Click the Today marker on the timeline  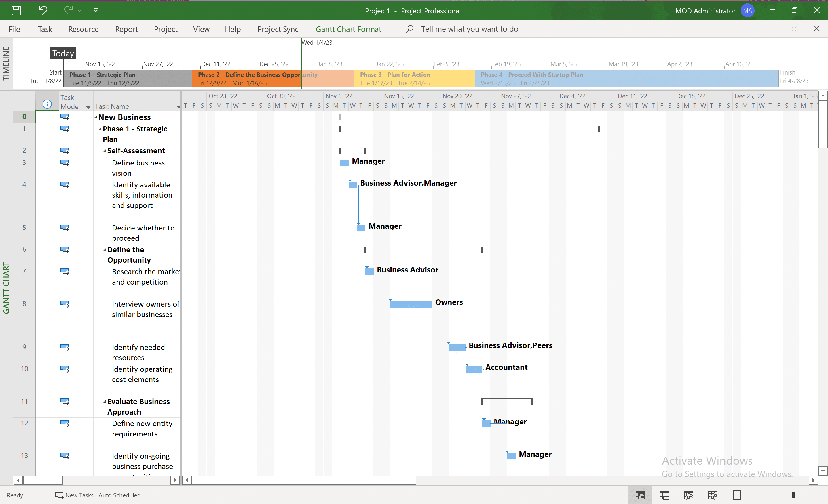[63, 53]
